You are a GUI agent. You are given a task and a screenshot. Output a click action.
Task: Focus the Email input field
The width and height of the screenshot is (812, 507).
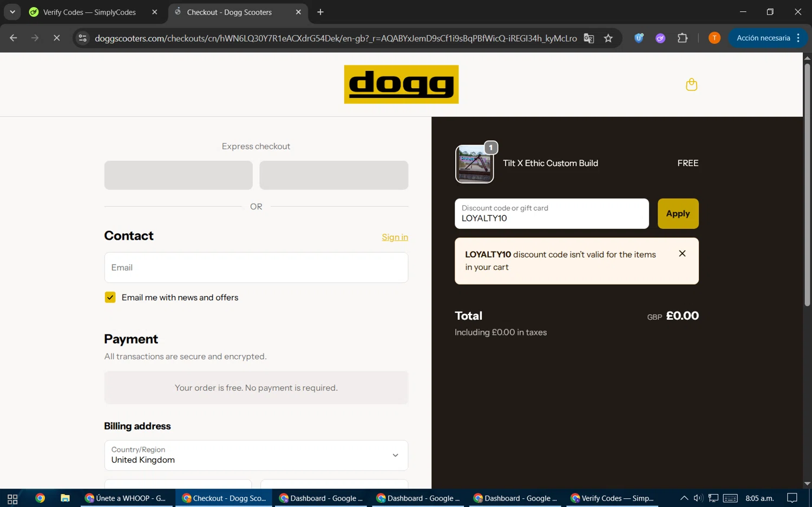click(x=256, y=267)
